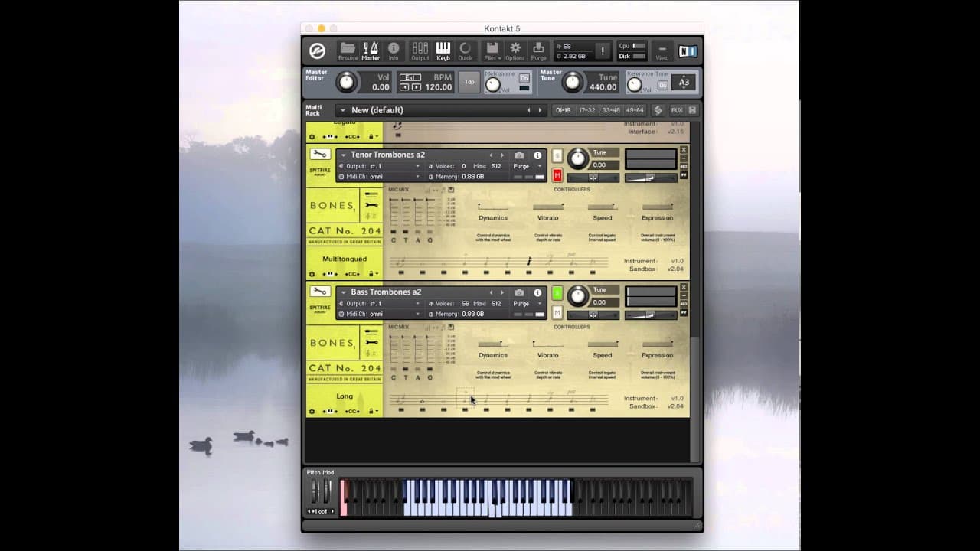Remove Bass Trombones a2 with its X button

(x=684, y=288)
